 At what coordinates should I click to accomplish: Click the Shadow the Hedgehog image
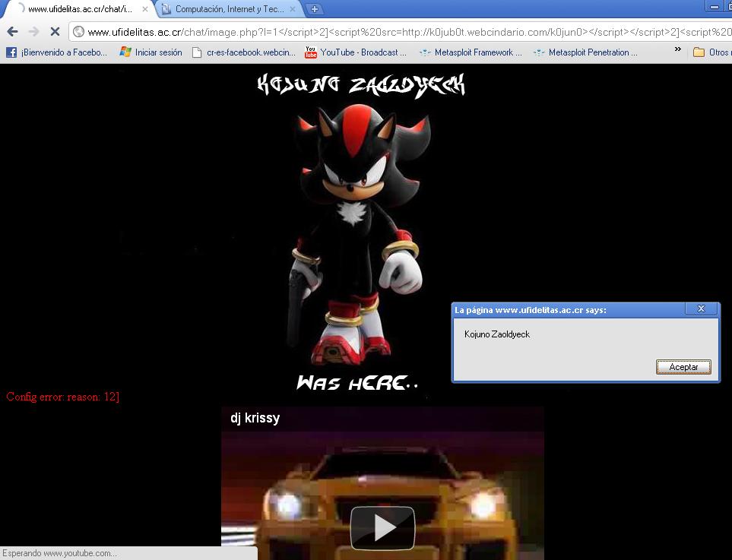[x=360, y=236]
